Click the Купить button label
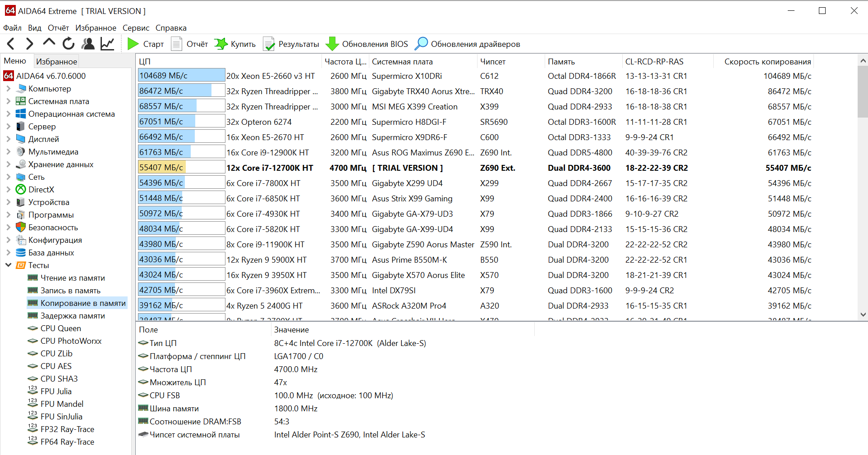Image resolution: width=868 pixels, height=455 pixels. 243,44
